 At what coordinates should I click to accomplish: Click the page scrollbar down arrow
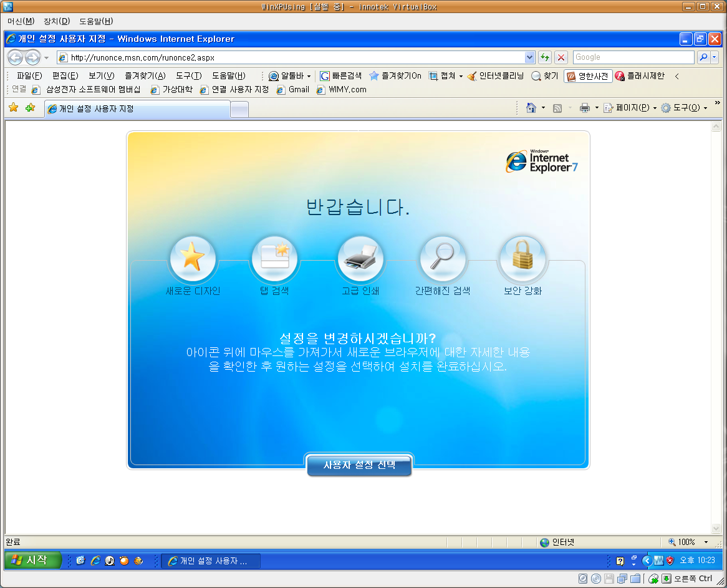pyautogui.click(x=716, y=528)
